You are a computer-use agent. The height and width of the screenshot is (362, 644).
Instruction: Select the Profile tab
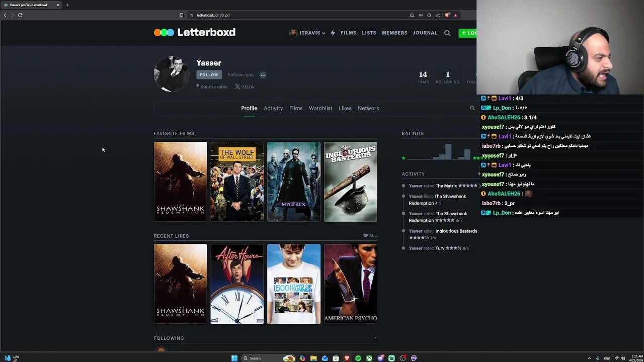pyautogui.click(x=249, y=108)
